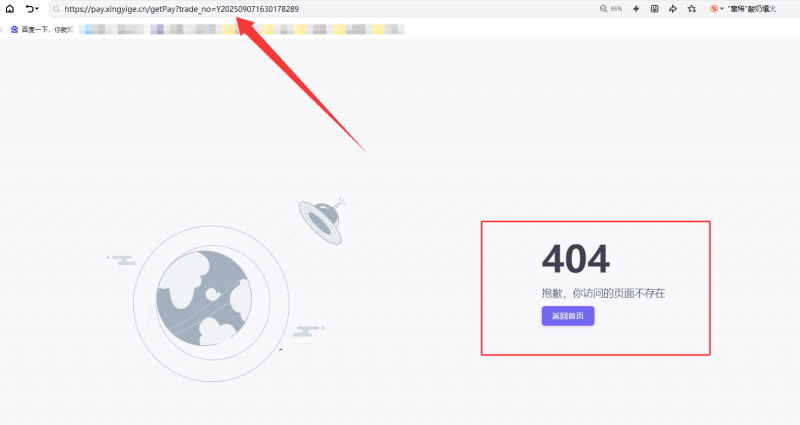The image size is (800, 425).
Task: Click the share arrow icon
Action: tap(672, 9)
